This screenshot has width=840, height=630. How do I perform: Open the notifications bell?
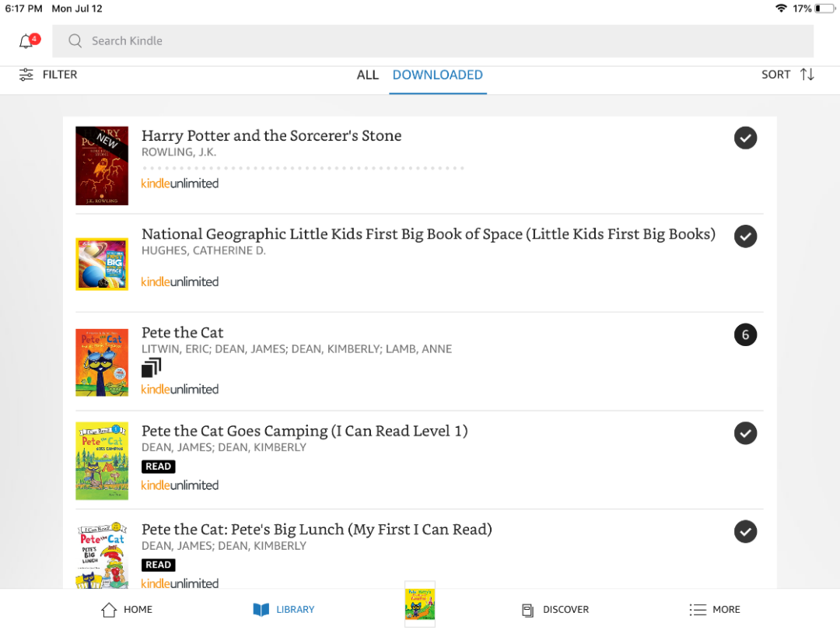pyautogui.click(x=29, y=40)
